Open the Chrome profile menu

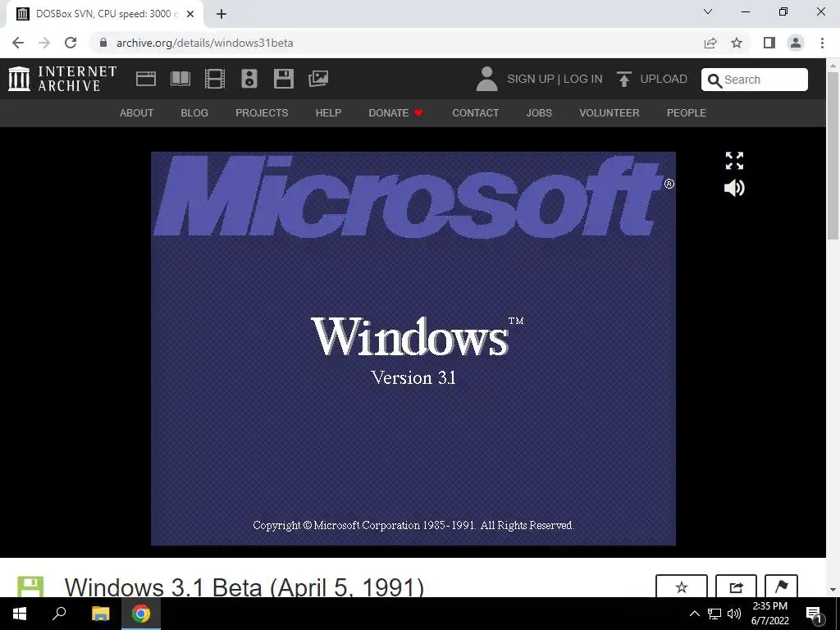796,43
